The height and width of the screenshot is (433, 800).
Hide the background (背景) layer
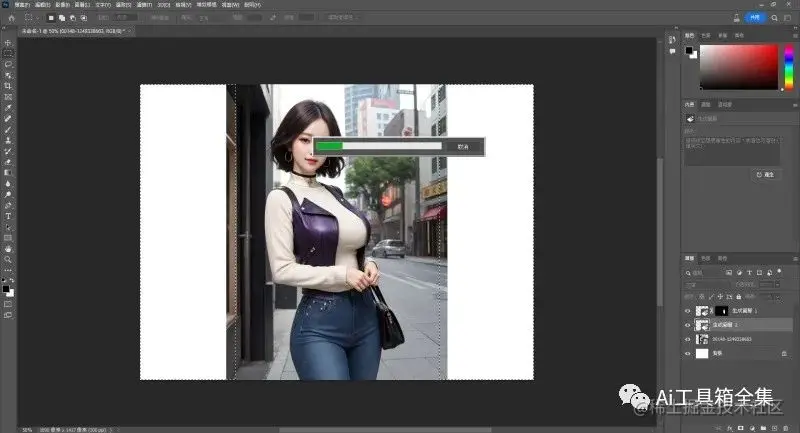(x=687, y=353)
